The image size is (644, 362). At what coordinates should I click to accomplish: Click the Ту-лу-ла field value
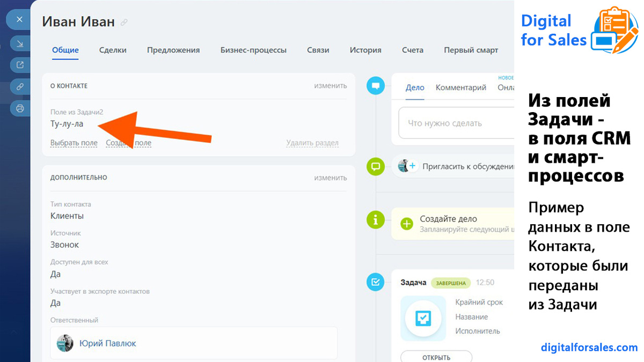pyautogui.click(x=67, y=123)
